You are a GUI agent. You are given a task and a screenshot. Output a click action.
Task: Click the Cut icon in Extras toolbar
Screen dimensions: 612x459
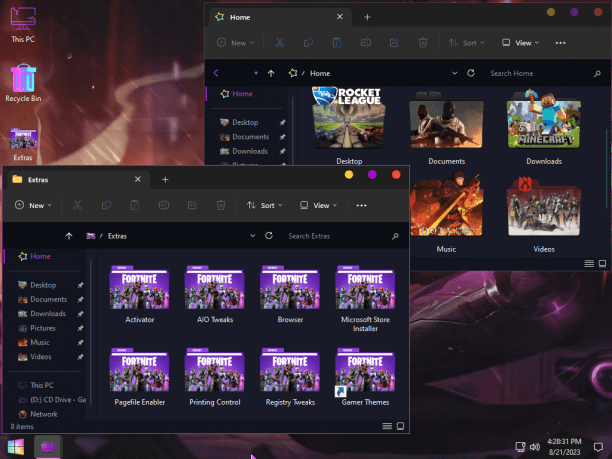pyautogui.click(x=77, y=205)
